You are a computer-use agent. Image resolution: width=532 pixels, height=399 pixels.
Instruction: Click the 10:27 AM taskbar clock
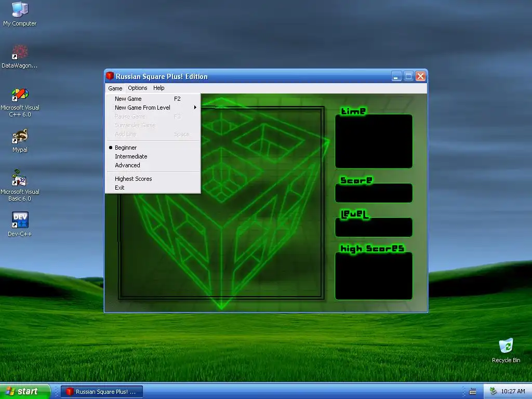(x=513, y=391)
